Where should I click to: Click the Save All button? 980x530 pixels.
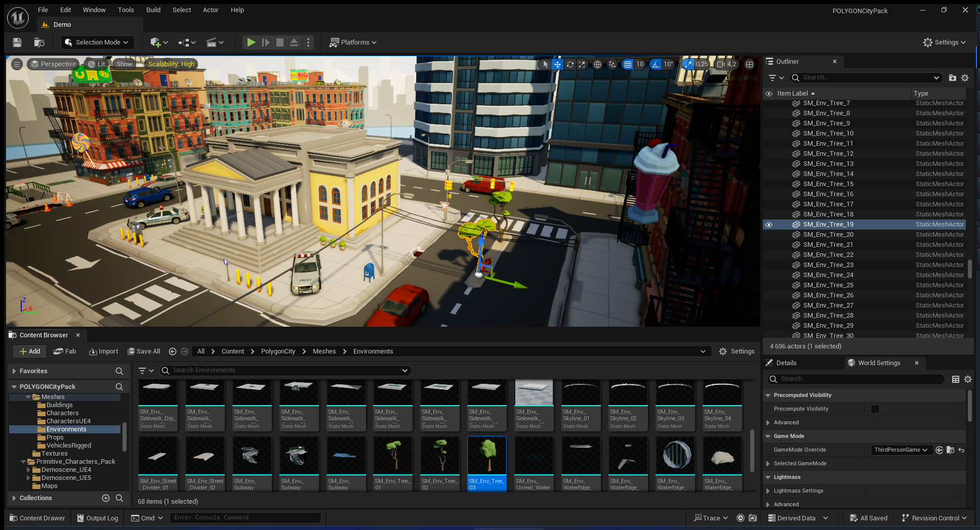tap(144, 351)
